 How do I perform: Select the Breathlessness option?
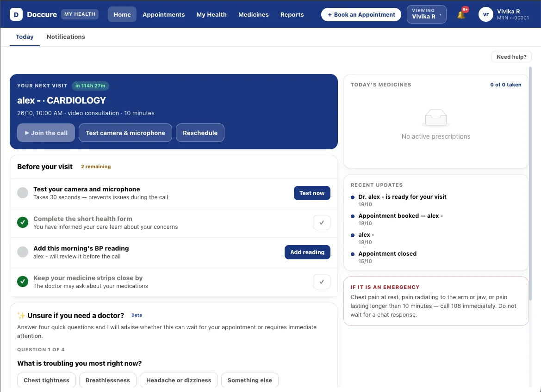[108, 380]
